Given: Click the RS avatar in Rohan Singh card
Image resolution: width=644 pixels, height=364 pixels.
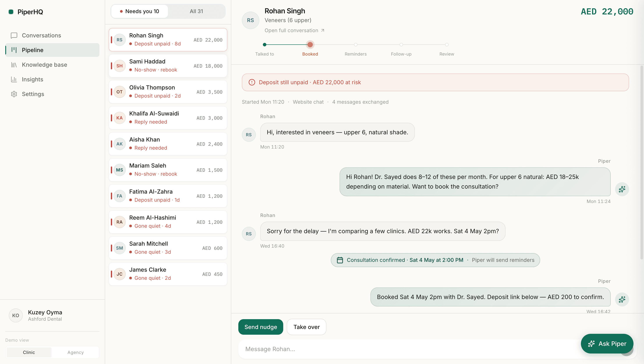Looking at the screenshot, I should click(120, 40).
